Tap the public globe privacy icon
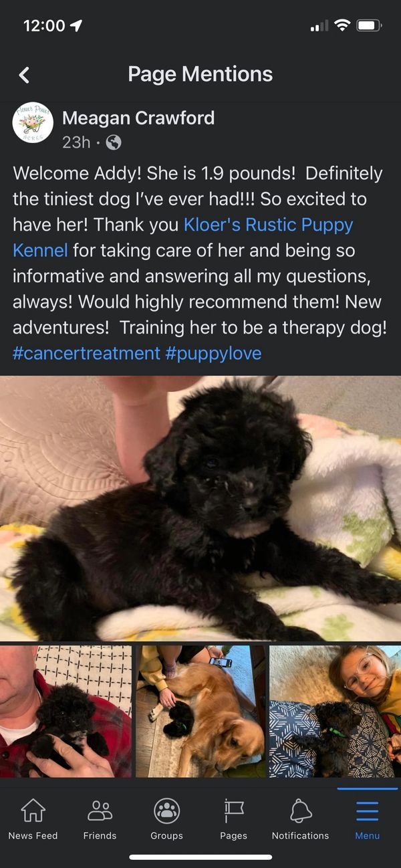This screenshot has width=401, height=868. pos(114,142)
